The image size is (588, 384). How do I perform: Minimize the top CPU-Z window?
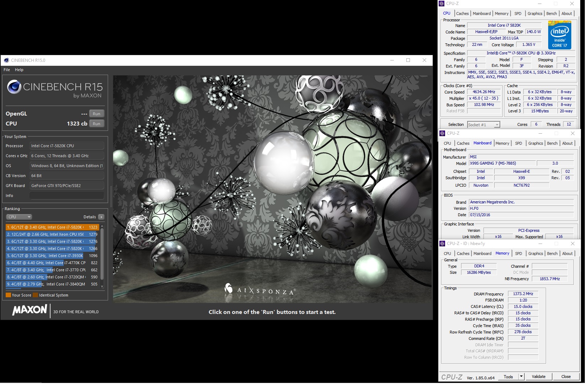pos(540,4)
